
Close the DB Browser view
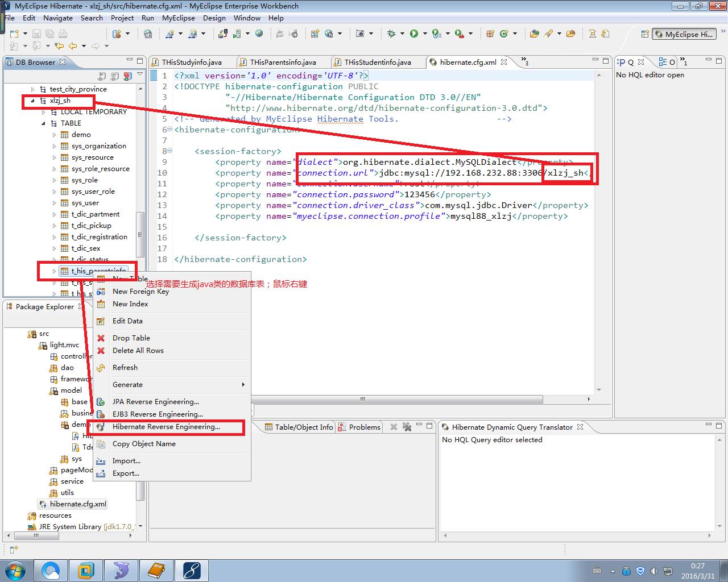(63, 62)
